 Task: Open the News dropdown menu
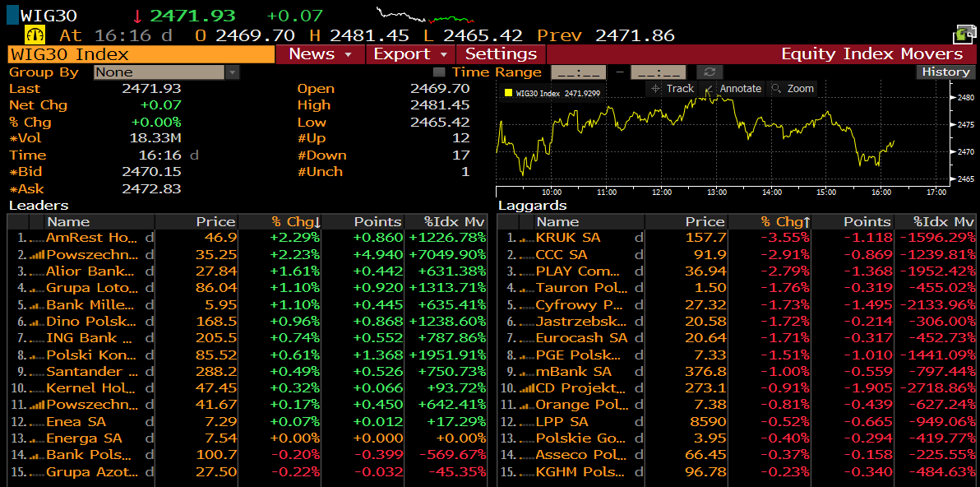click(319, 54)
